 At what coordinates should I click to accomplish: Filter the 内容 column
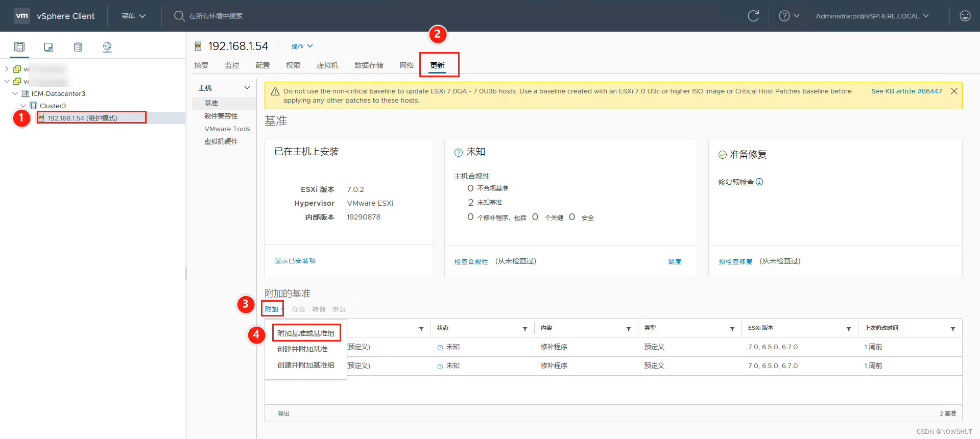point(629,329)
